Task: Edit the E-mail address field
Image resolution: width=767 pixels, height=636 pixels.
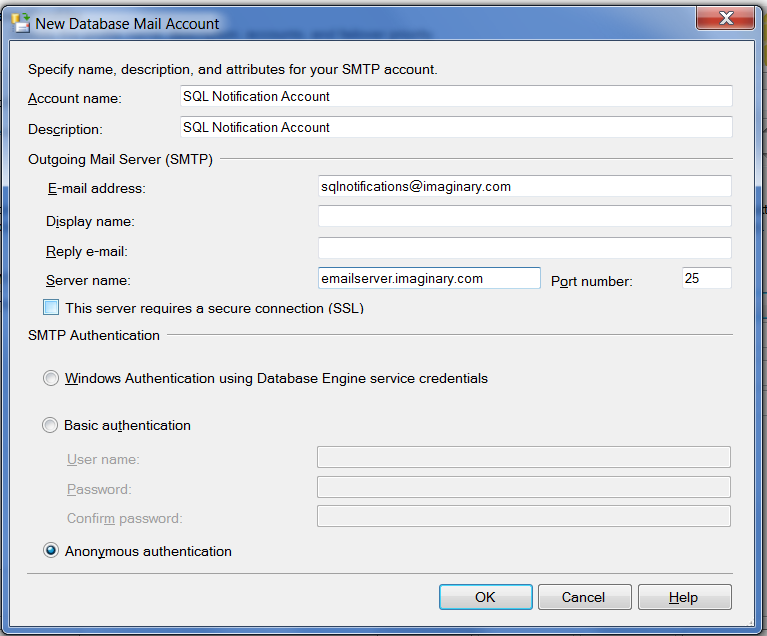Action: pyautogui.click(x=524, y=187)
